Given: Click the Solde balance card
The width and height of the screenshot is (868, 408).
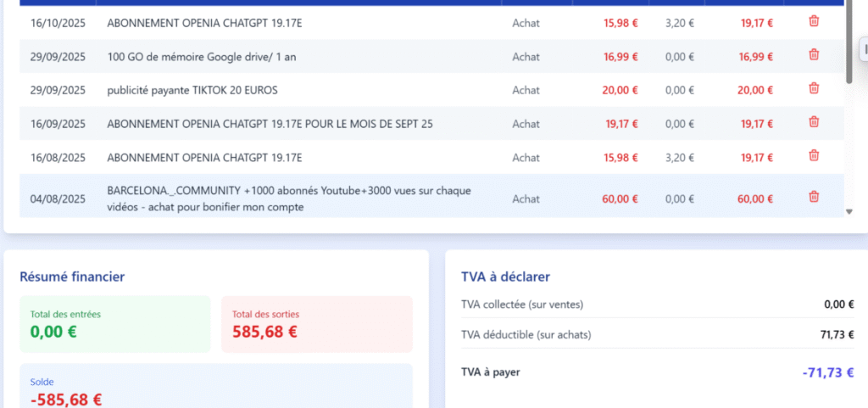Looking at the screenshot, I should tap(216, 386).
